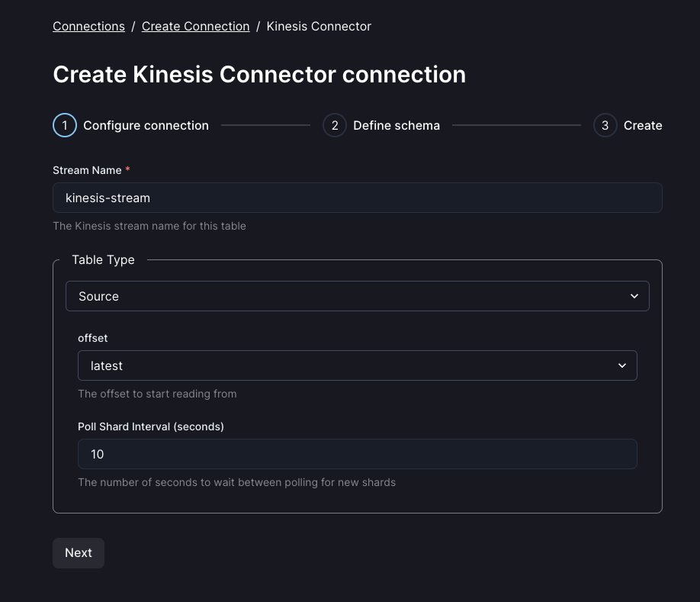Viewport: 700px width, 602px height.
Task: Click inside the Stream Name input field
Action: pos(358,198)
